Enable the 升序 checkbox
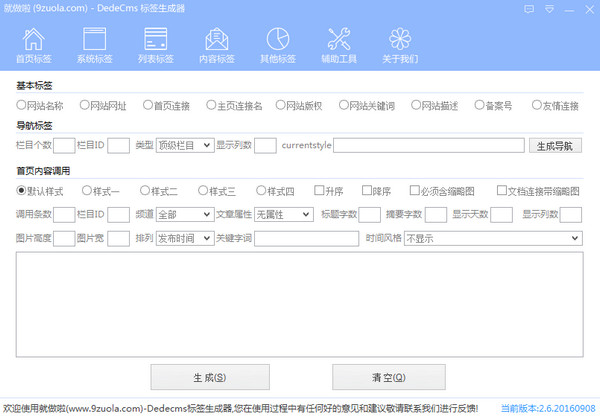 [319, 190]
